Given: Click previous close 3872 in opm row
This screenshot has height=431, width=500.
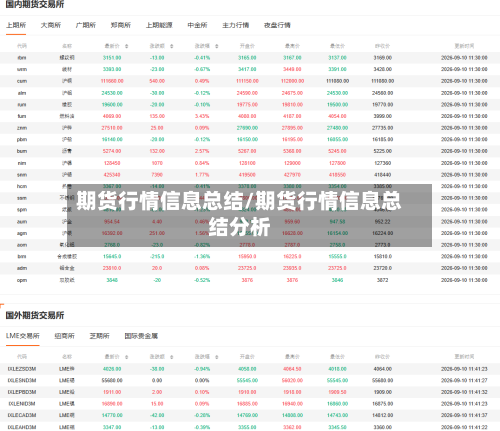Looking at the screenshot, I should click(x=382, y=280).
